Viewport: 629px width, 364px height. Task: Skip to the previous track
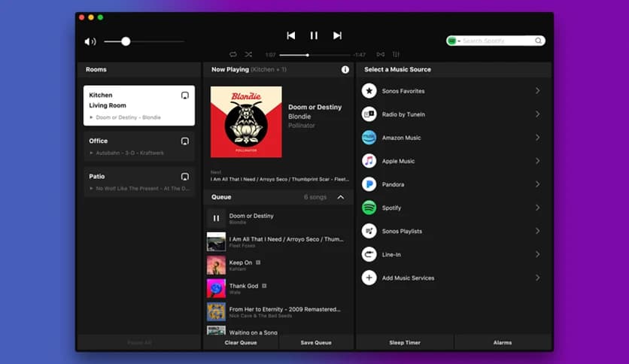pyautogui.click(x=291, y=35)
